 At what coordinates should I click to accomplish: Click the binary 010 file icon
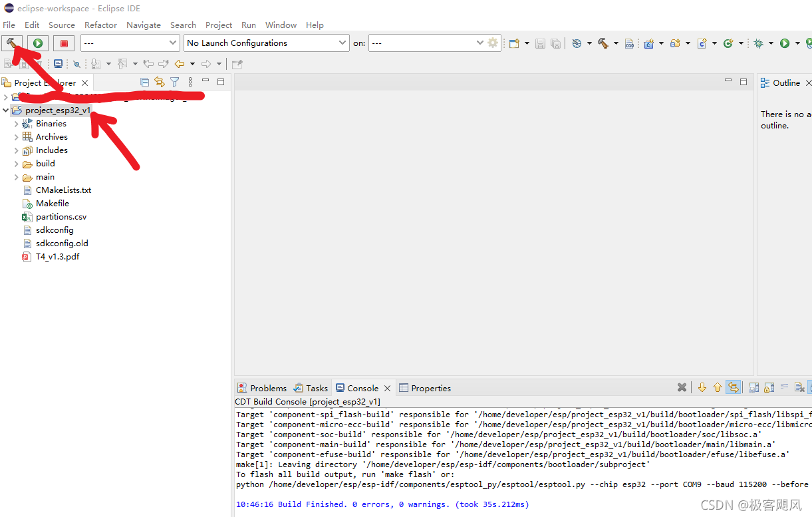click(x=630, y=43)
